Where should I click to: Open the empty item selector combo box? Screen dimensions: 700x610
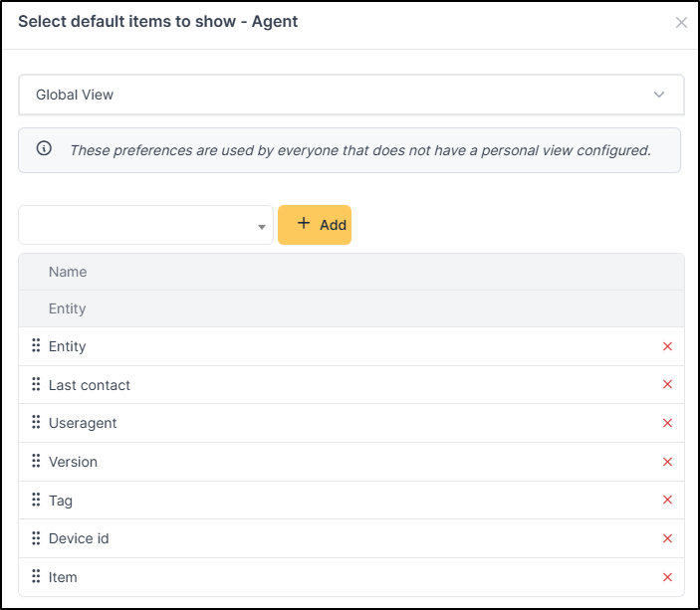tap(145, 225)
